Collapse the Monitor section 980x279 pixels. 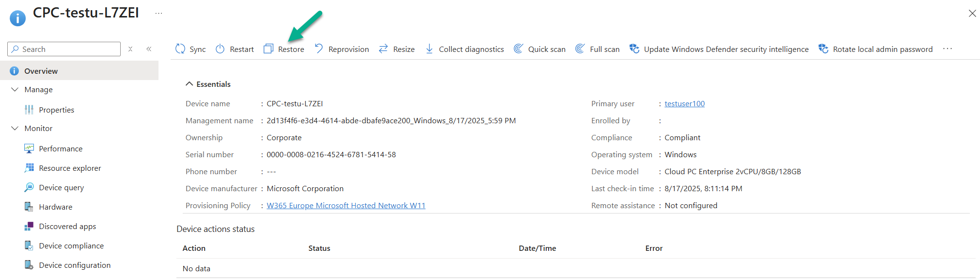(x=15, y=129)
